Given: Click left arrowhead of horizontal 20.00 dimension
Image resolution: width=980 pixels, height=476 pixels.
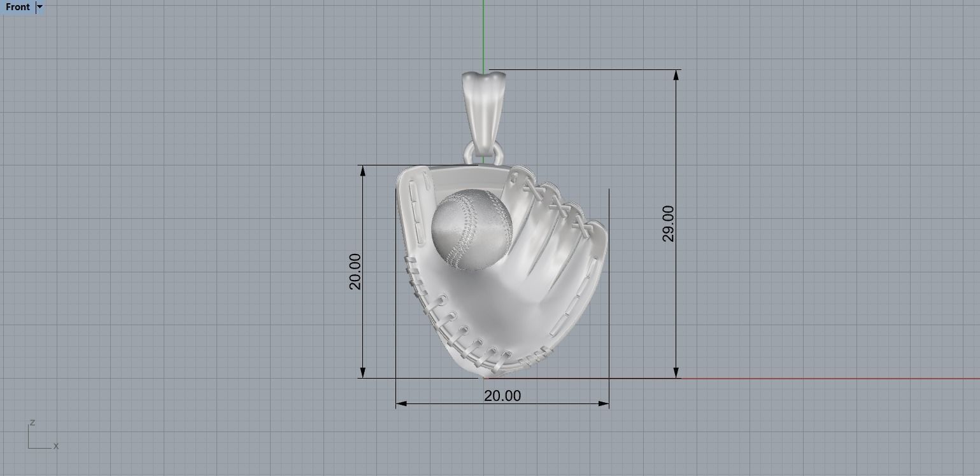Looking at the screenshot, I should tap(401, 403).
